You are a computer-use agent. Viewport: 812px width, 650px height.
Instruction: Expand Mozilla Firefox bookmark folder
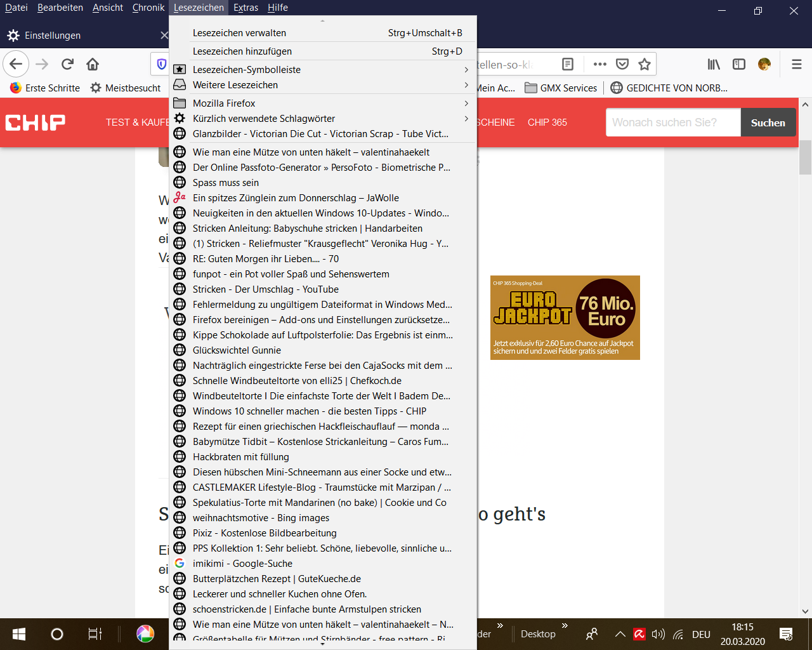click(x=323, y=103)
